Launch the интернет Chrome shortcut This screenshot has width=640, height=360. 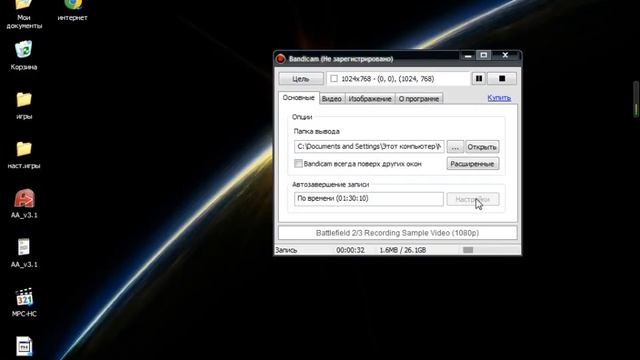[x=73, y=5]
